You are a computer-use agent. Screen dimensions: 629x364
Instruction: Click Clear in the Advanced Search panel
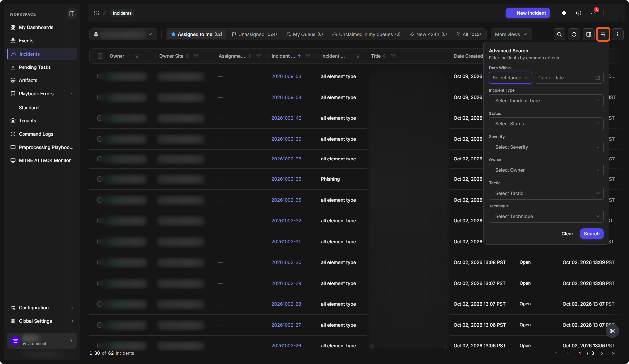pos(567,234)
